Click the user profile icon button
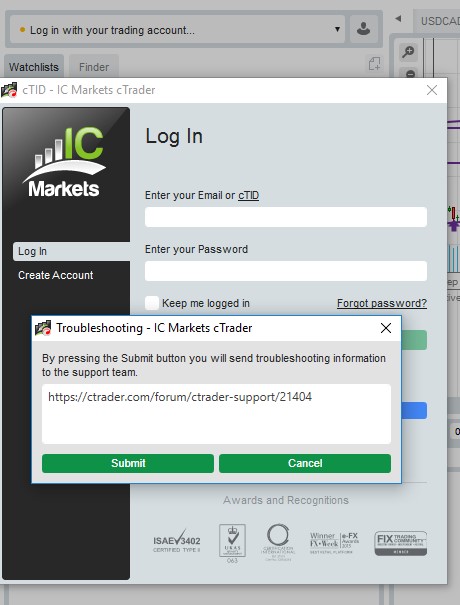This screenshot has height=605, width=460. click(x=364, y=29)
